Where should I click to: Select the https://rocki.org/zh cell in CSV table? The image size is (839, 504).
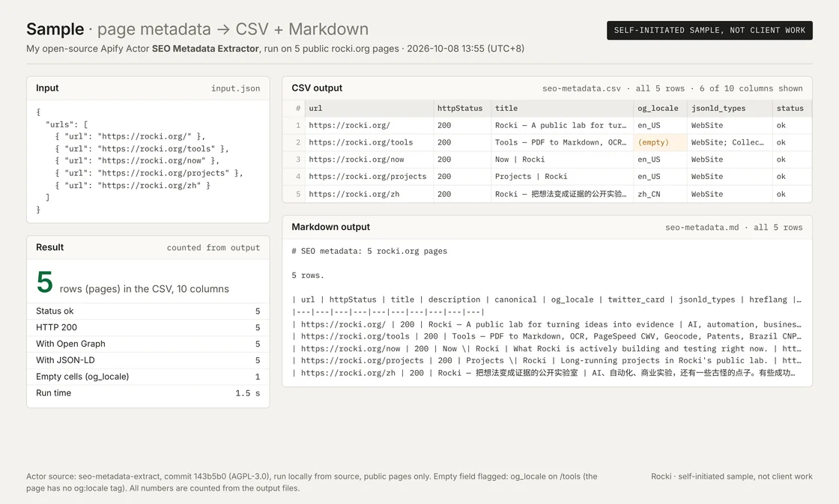click(369, 194)
